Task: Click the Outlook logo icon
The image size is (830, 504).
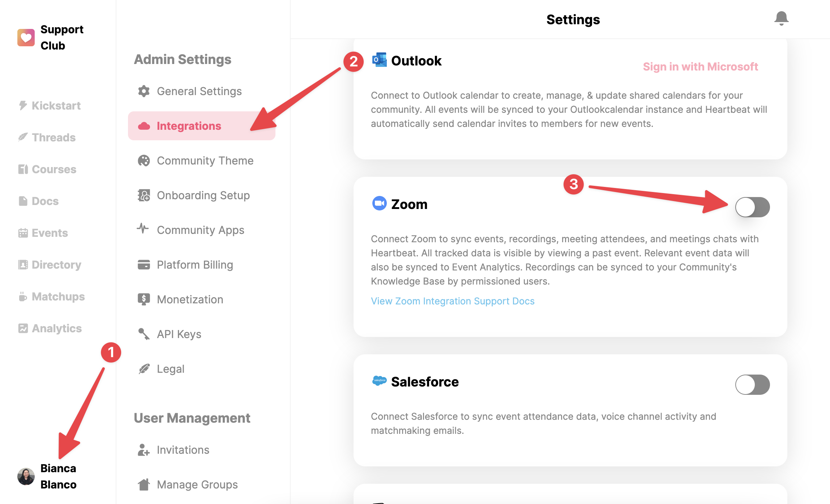Action: [379, 60]
